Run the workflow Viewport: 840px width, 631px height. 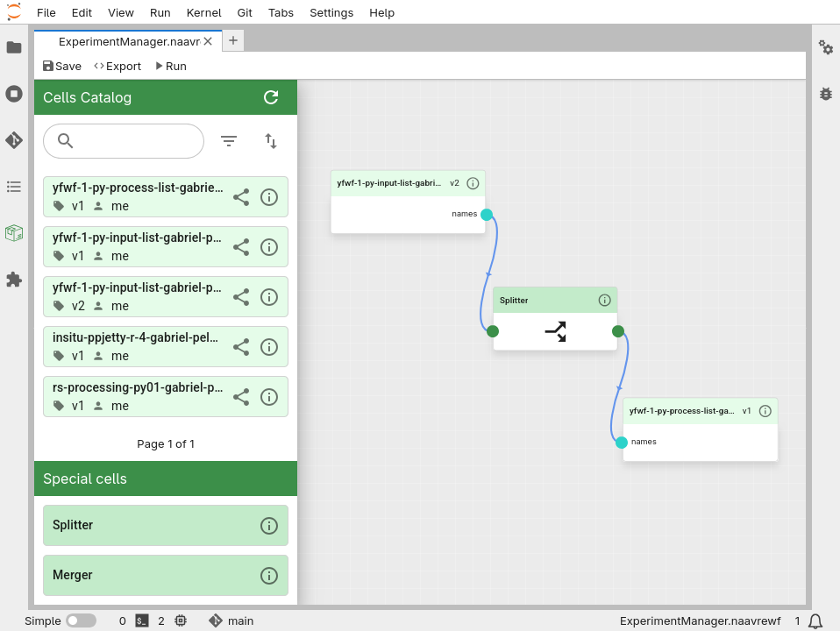click(x=170, y=66)
